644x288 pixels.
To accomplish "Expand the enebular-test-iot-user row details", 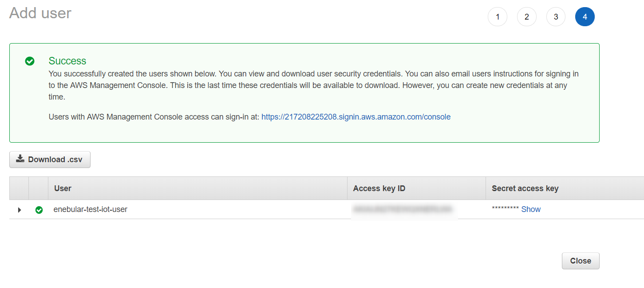I will 19,210.
